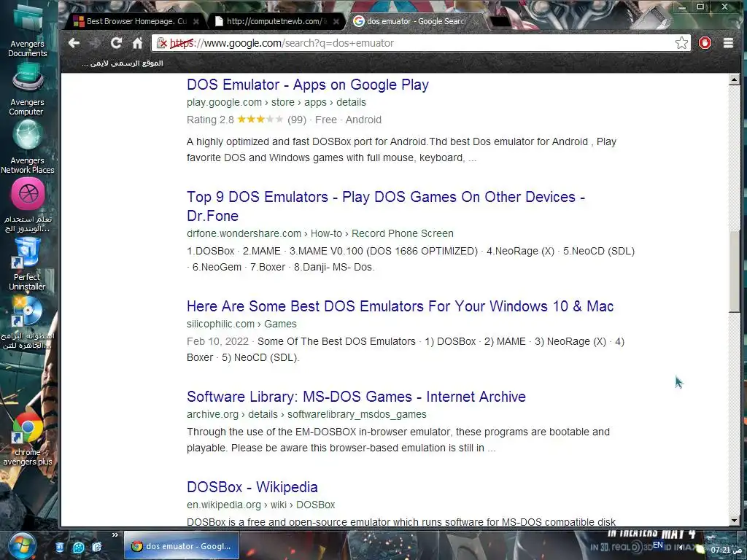Image resolution: width=747 pixels, height=560 pixels.
Task: Open the Chrome hamburger menu
Action: [x=728, y=43]
